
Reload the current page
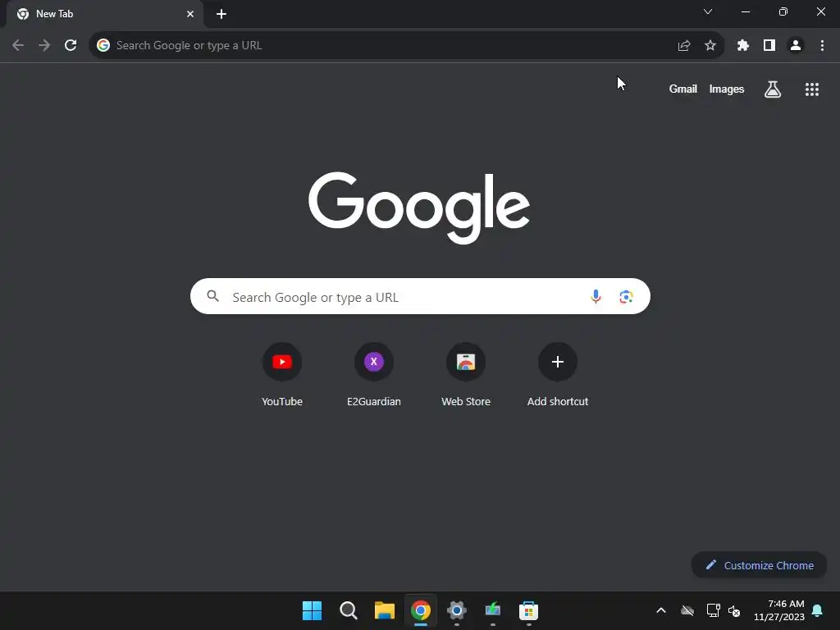coord(71,46)
